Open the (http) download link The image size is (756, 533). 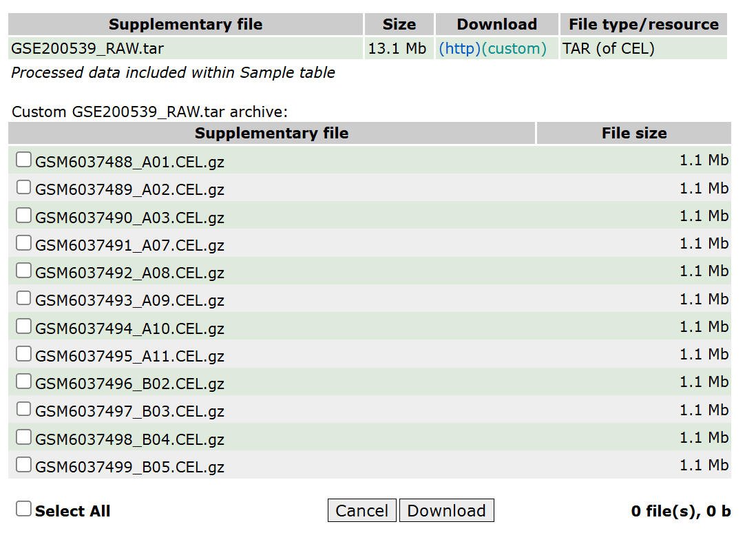459,49
